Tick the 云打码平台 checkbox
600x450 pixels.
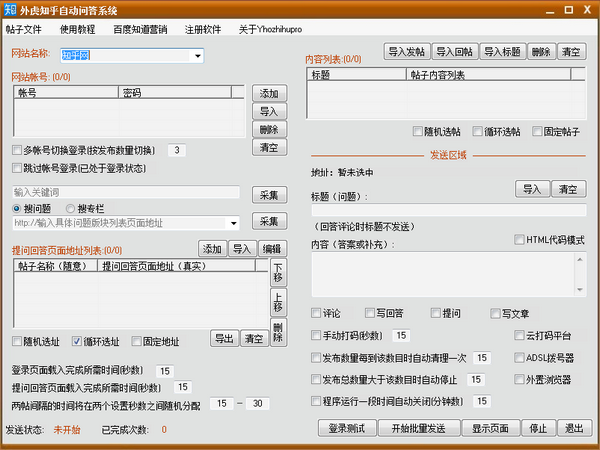[x=520, y=336]
